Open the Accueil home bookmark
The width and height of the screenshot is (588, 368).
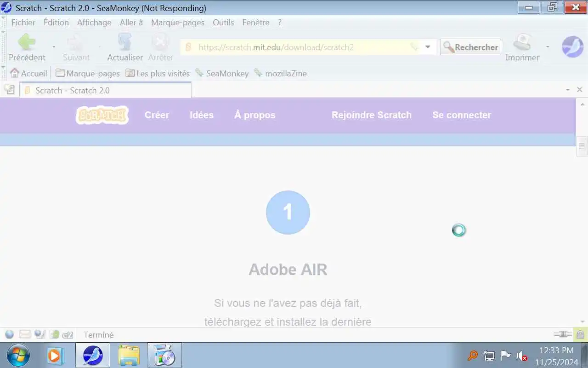coord(28,73)
